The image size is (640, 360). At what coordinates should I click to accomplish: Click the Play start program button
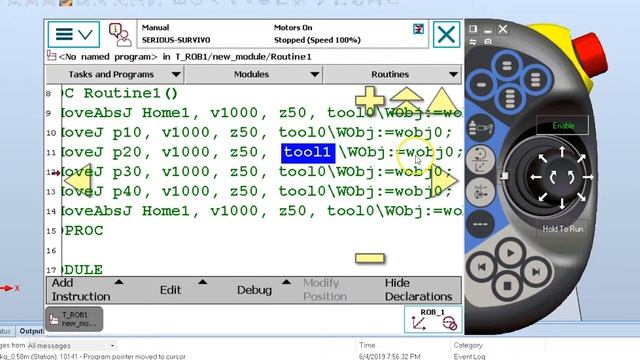[510, 253]
